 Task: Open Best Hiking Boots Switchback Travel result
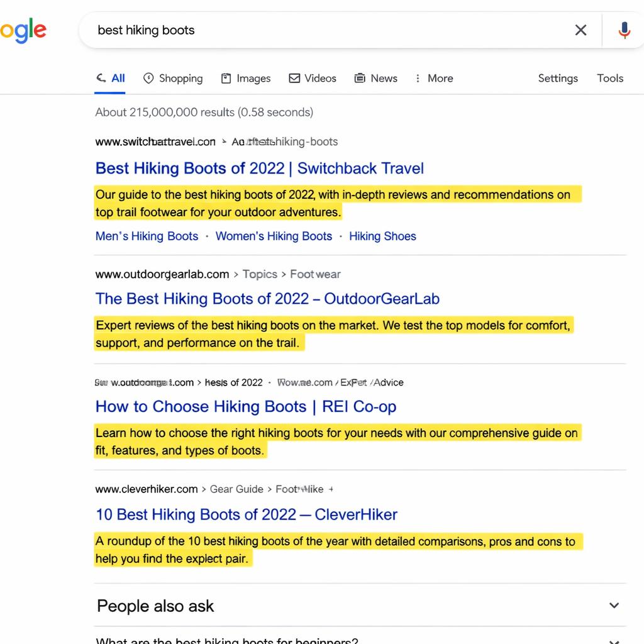point(259,169)
